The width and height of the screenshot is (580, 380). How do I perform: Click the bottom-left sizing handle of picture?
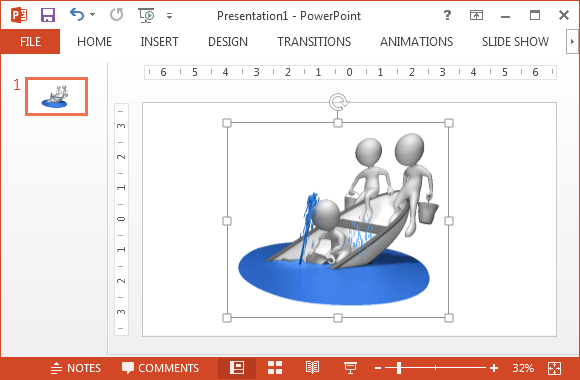[x=227, y=318]
